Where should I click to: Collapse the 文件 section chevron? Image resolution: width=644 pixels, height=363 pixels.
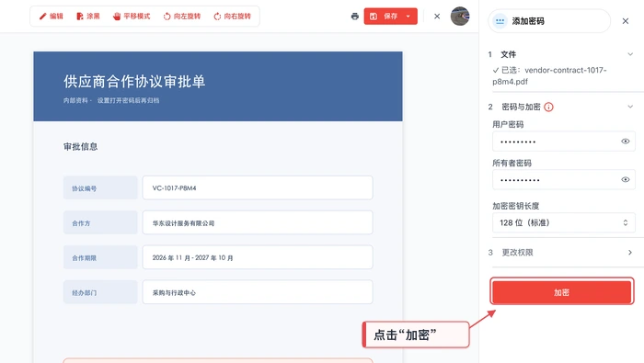pos(630,54)
